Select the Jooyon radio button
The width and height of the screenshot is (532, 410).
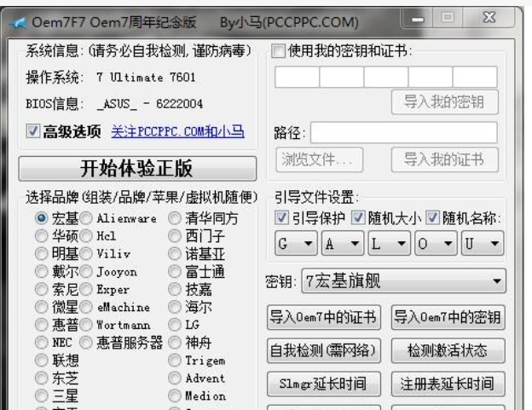[x=86, y=271]
